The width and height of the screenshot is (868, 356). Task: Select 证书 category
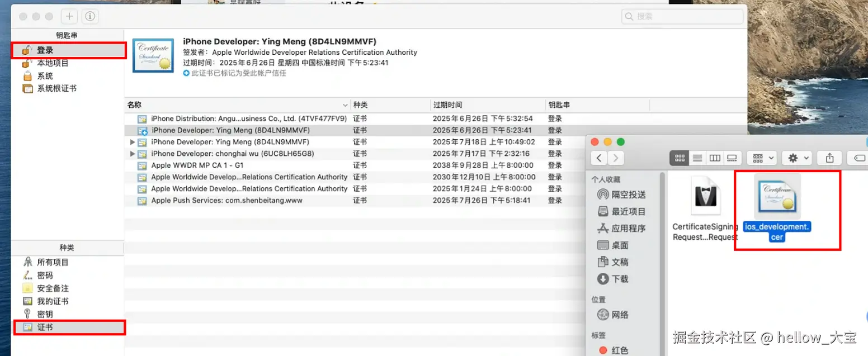[68, 327]
